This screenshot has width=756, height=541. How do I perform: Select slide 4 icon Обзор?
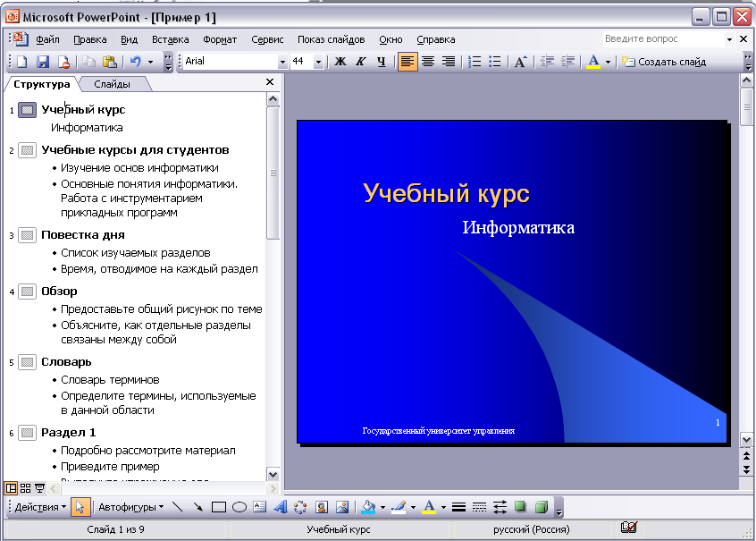tap(27, 292)
